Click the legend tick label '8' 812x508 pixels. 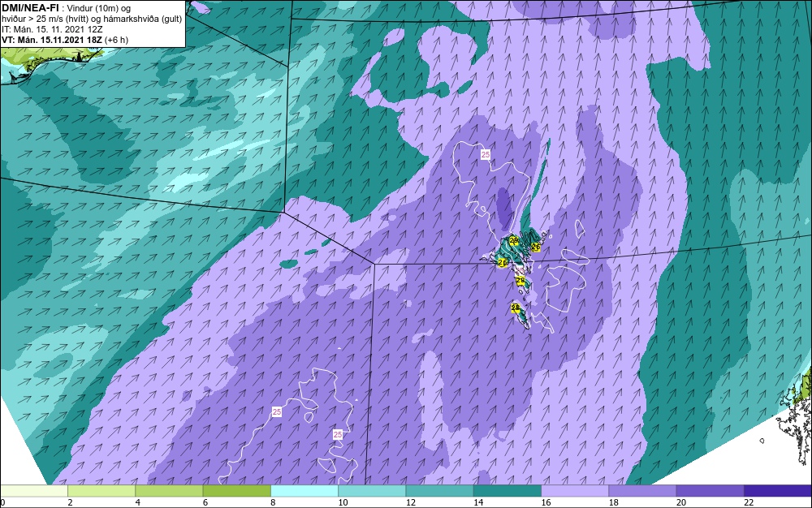tap(273, 502)
